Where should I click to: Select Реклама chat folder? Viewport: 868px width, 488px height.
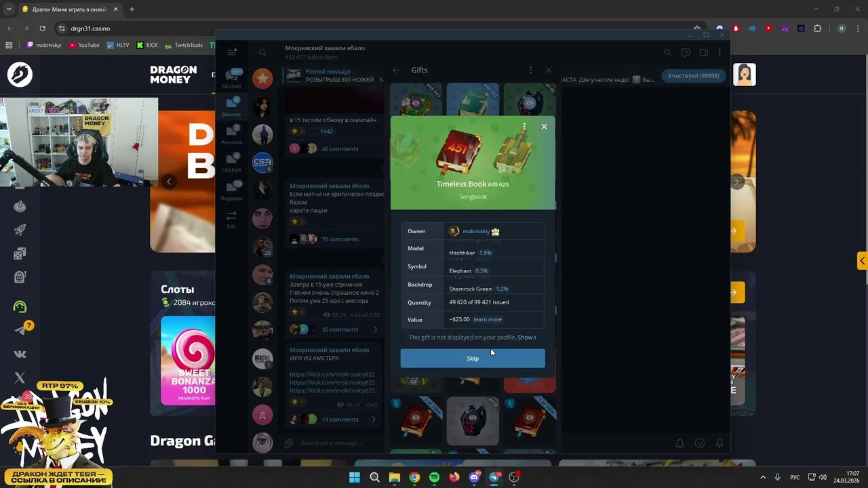point(232,134)
